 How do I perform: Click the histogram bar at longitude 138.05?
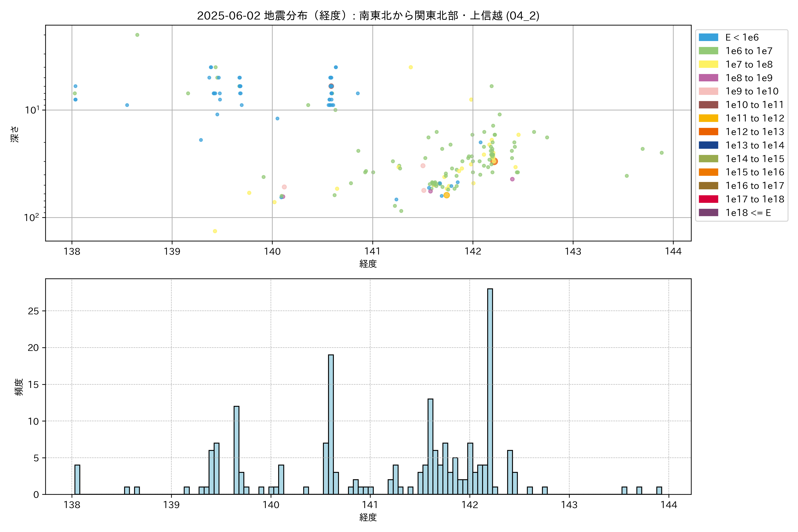coord(77,479)
